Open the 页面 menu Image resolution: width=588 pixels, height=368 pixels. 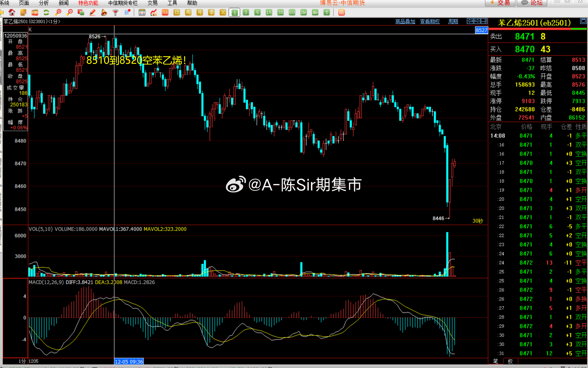pos(24,3)
